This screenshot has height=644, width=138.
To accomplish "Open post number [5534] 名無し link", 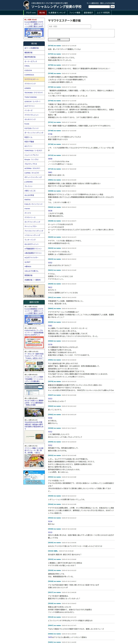I will [x=53, y=551].
